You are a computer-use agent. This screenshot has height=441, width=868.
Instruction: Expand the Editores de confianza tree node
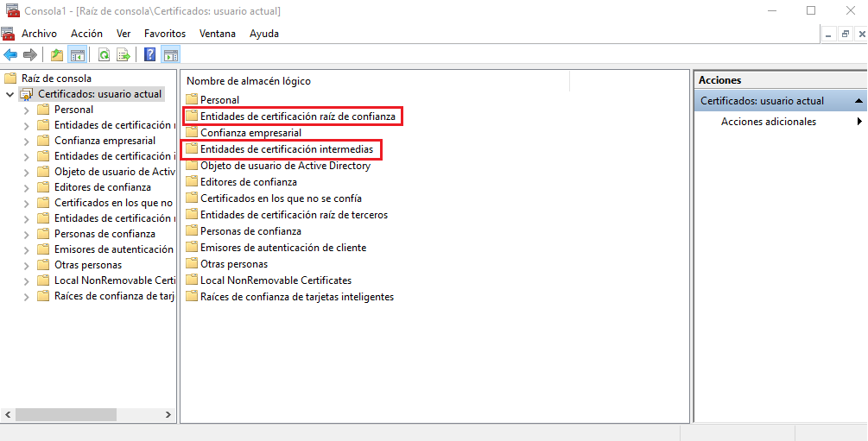[x=26, y=187]
